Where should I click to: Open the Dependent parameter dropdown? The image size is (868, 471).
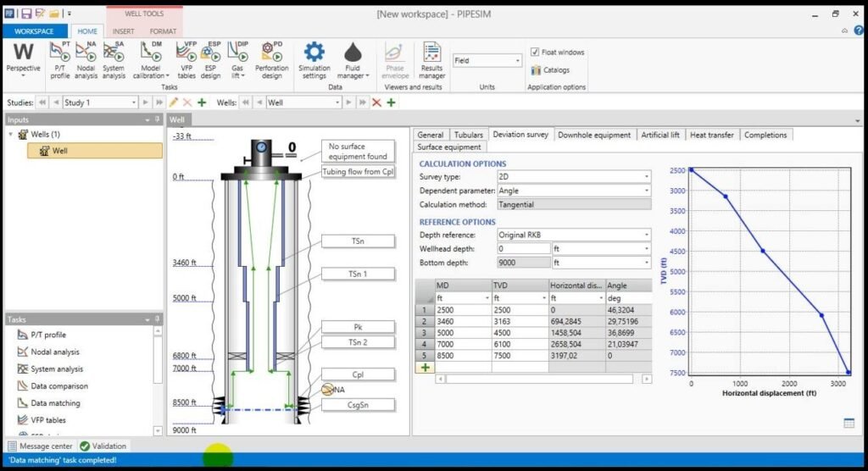573,191
